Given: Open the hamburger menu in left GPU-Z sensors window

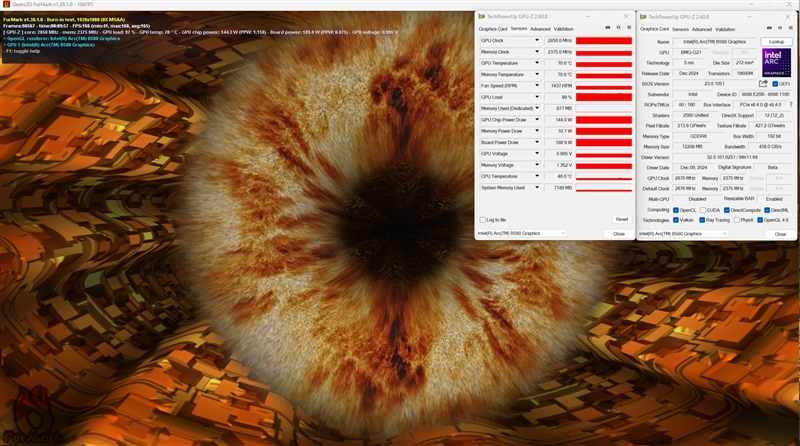Looking at the screenshot, I should (628, 28).
